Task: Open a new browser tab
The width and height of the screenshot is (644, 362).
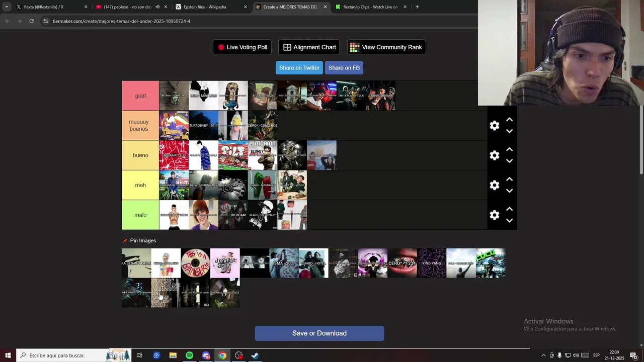Action: pos(417,7)
